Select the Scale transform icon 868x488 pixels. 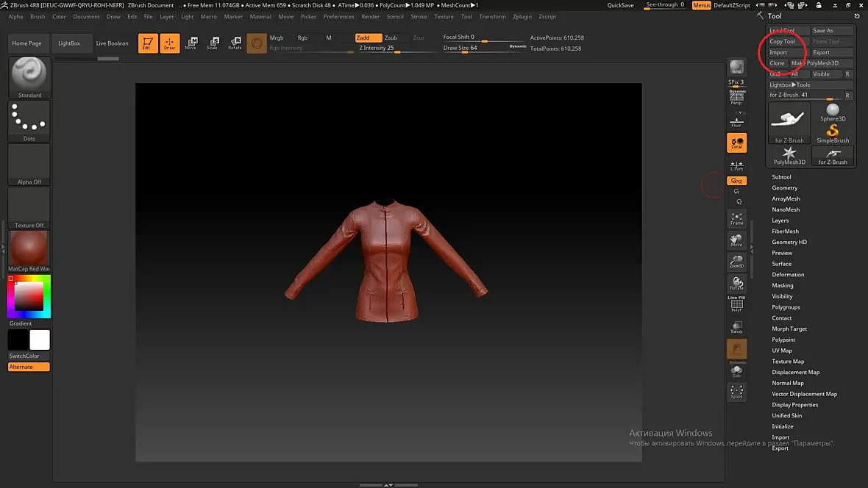pyautogui.click(x=212, y=43)
